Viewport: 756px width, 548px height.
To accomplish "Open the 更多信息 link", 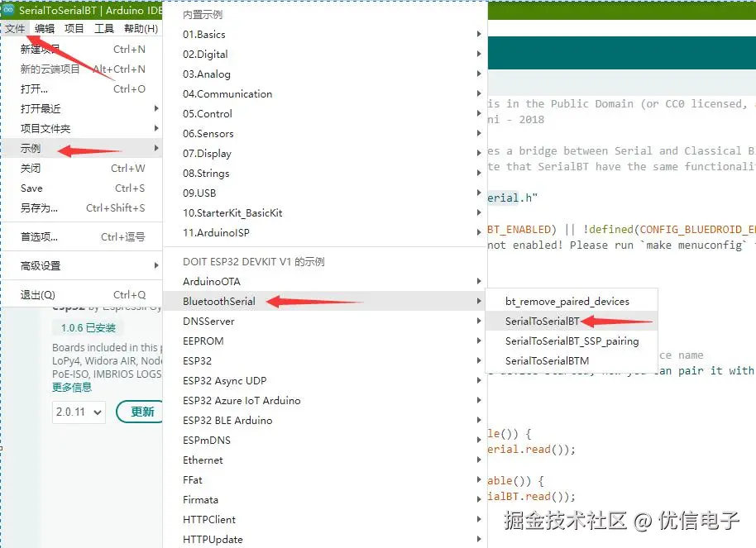I will pos(72,387).
